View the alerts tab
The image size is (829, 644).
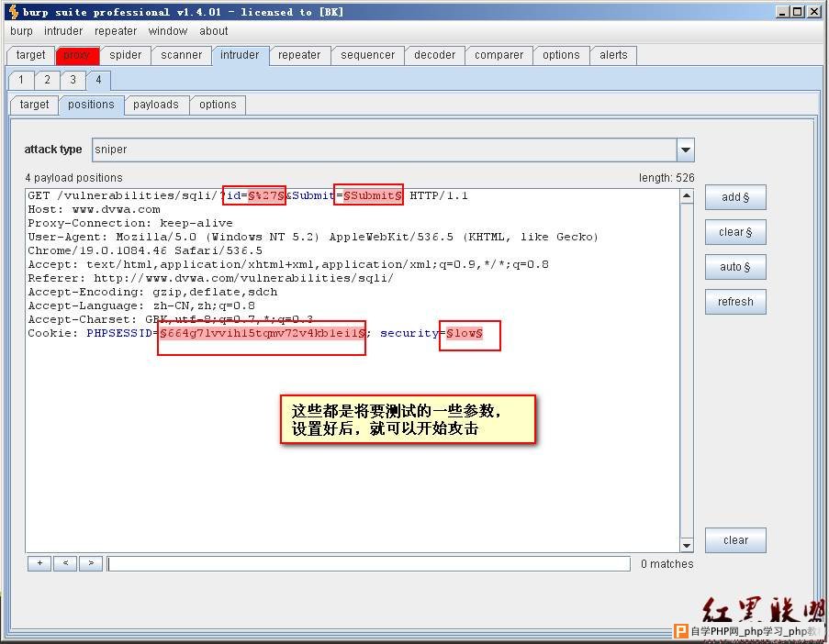pyautogui.click(x=613, y=55)
